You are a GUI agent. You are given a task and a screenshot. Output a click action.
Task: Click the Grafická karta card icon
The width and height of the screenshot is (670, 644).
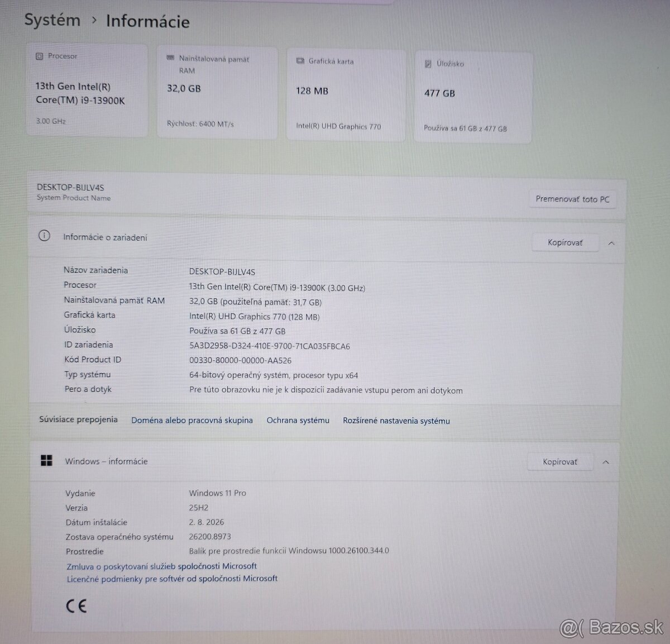300,61
